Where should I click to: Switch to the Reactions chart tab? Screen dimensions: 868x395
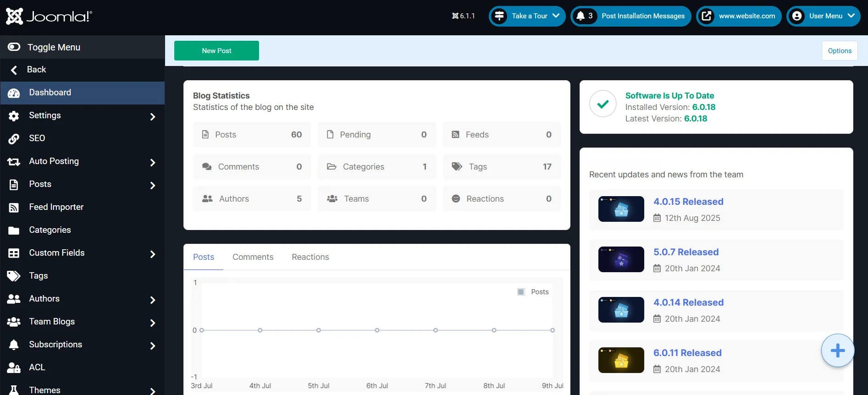pyautogui.click(x=310, y=257)
